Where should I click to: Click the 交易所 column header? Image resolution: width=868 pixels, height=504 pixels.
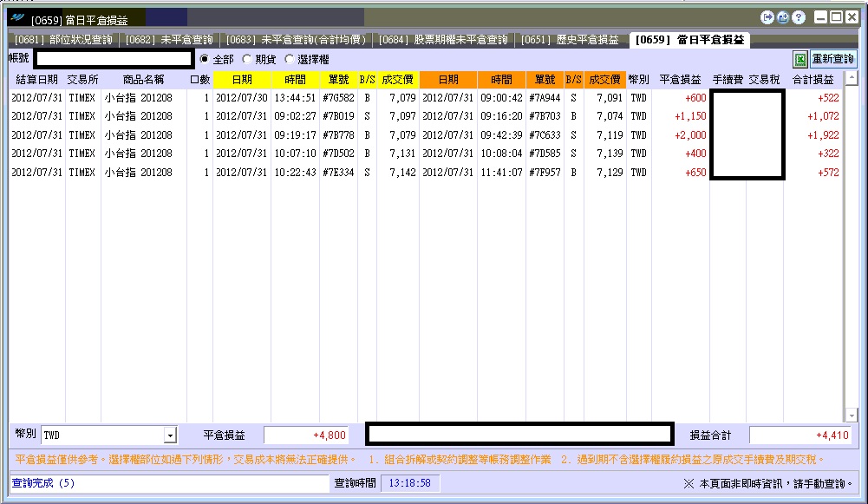(x=83, y=80)
